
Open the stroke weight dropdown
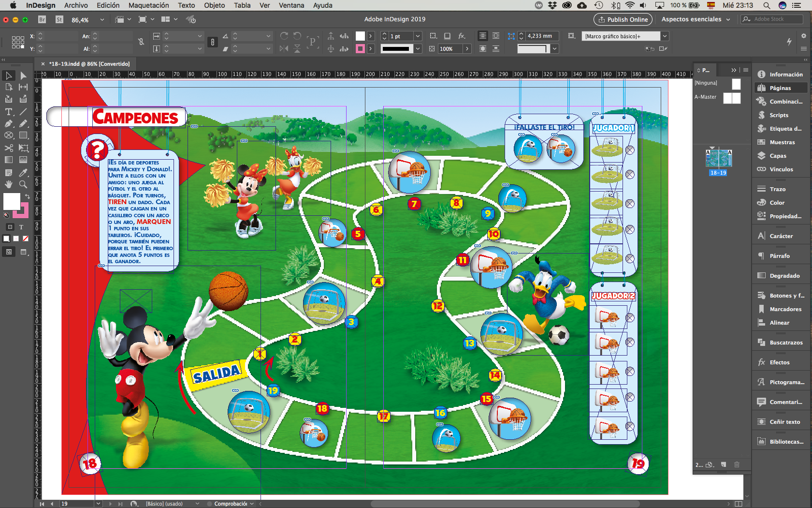418,36
